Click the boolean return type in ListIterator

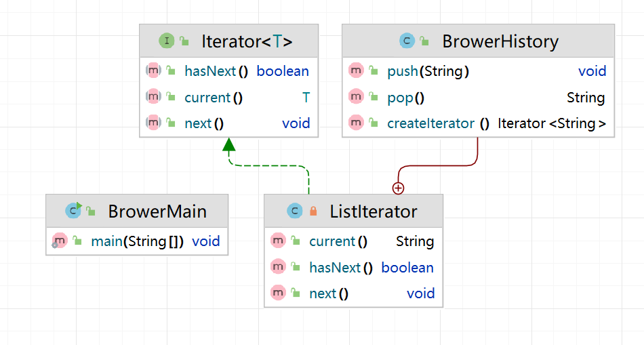(407, 267)
